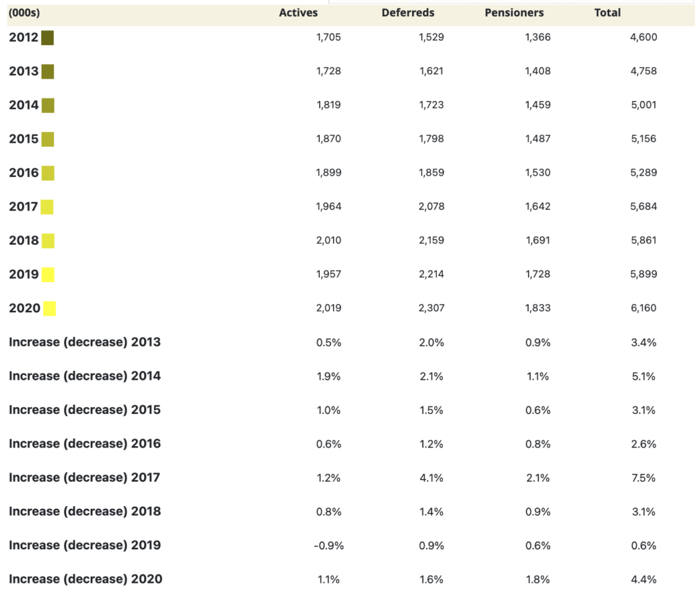The width and height of the screenshot is (700, 595).
Task: Click the 2012 legend color swatch
Action: (x=47, y=38)
